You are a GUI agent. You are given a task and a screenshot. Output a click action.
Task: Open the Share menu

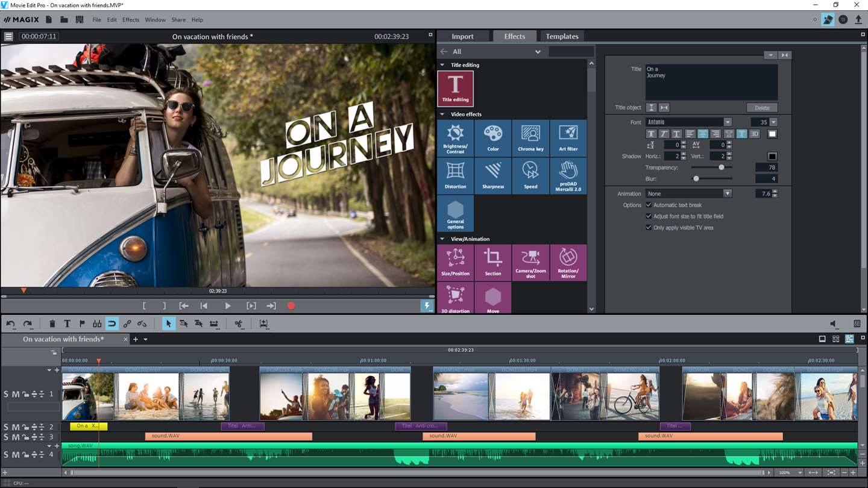178,20
